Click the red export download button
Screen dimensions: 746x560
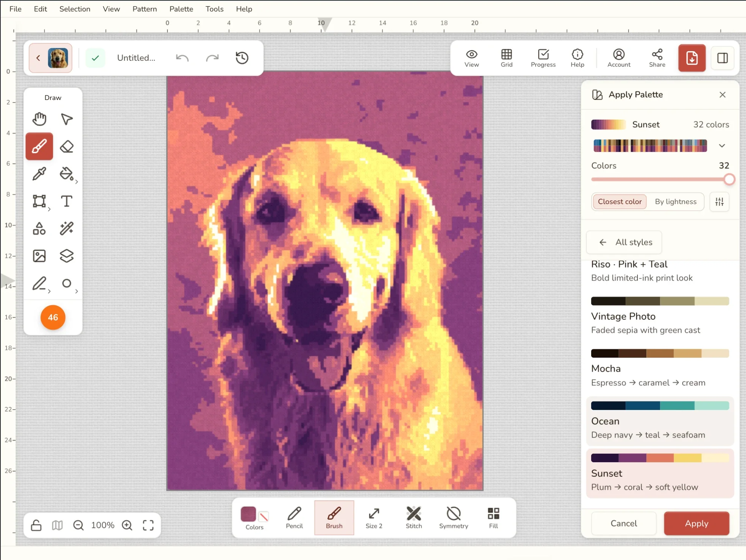(x=692, y=58)
